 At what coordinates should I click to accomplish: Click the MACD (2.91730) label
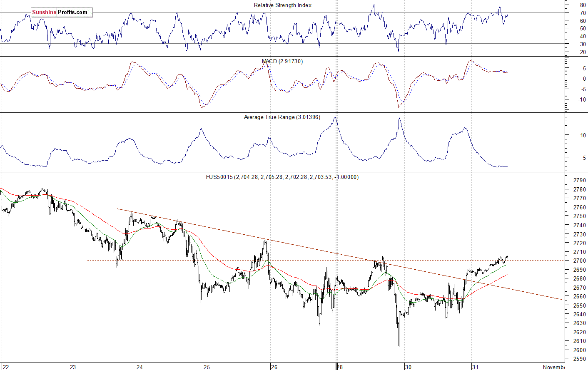tap(282, 61)
